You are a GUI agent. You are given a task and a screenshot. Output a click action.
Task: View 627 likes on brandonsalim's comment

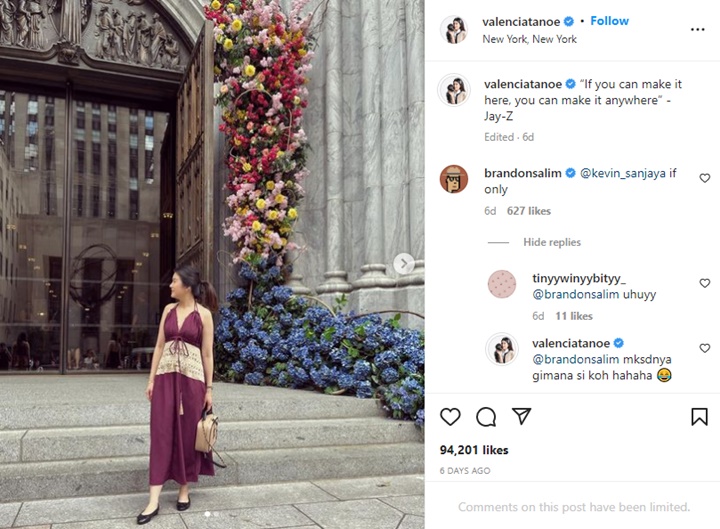coord(528,211)
